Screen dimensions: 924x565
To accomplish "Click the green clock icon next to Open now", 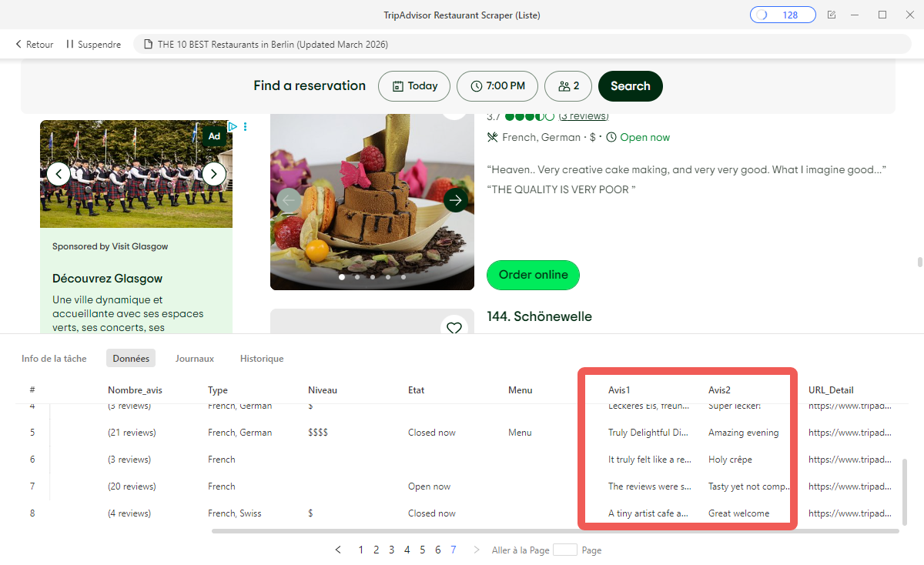I will click(x=611, y=137).
